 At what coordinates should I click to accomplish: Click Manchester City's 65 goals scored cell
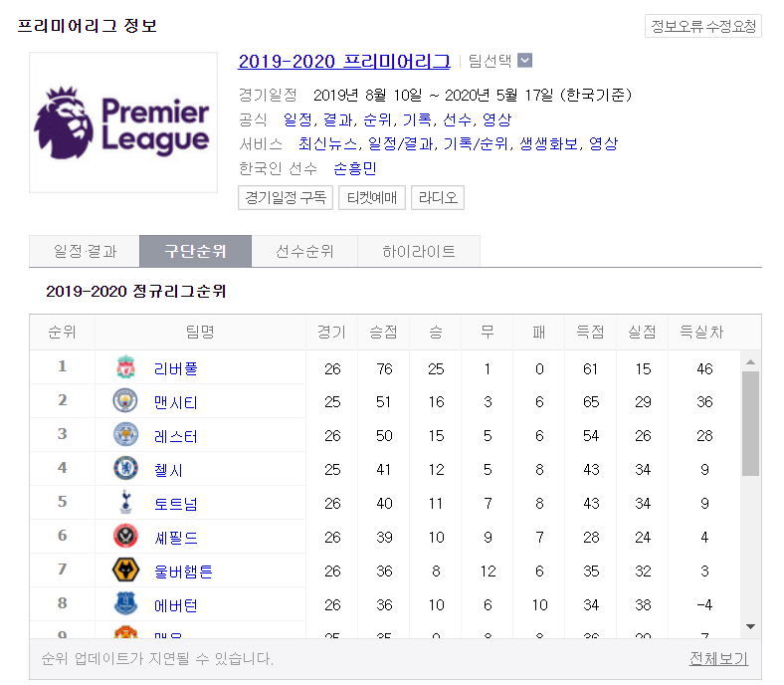[591, 402]
